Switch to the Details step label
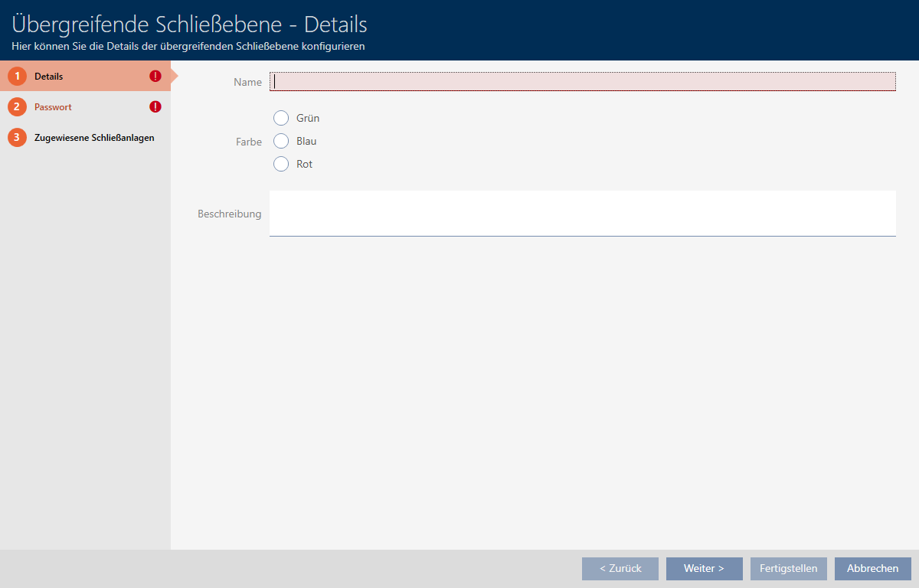This screenshot has width=919, height=588. tap(49, 77)
